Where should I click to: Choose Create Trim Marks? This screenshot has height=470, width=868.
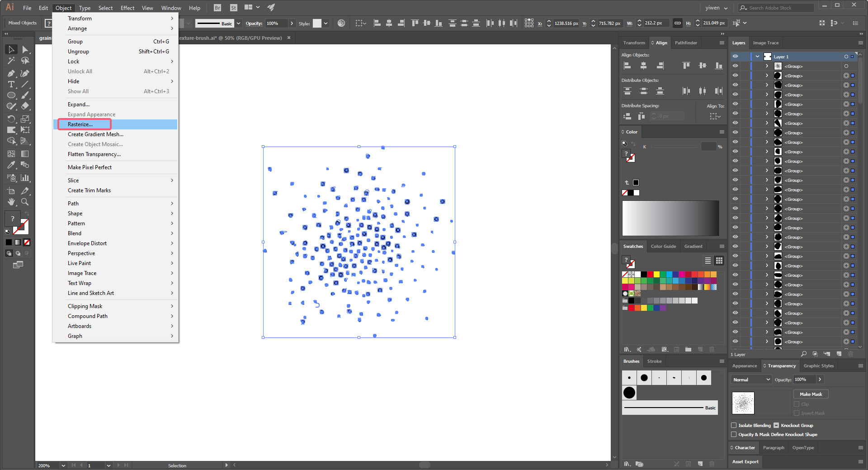116,190
